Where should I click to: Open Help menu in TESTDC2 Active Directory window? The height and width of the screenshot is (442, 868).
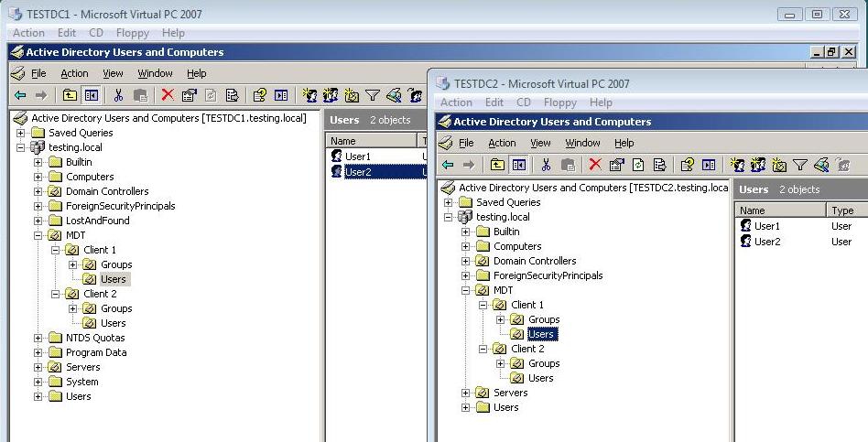click(624, 143)
